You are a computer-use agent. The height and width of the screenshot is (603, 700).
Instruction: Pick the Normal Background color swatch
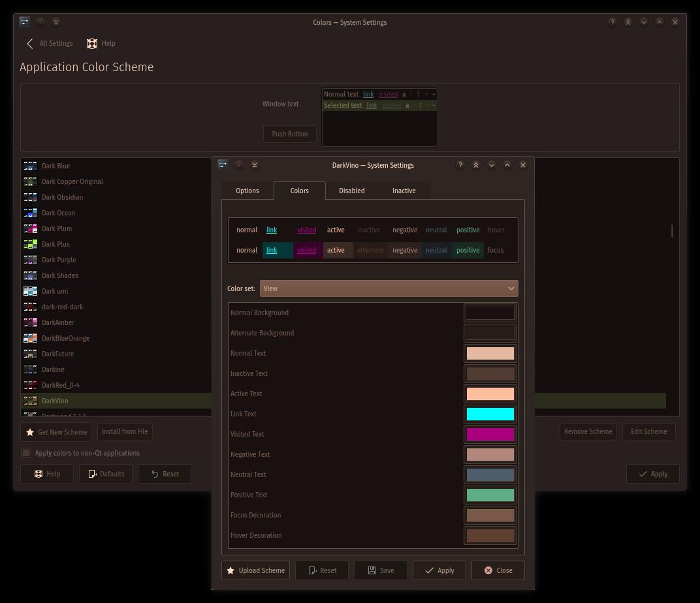[490, 313]
